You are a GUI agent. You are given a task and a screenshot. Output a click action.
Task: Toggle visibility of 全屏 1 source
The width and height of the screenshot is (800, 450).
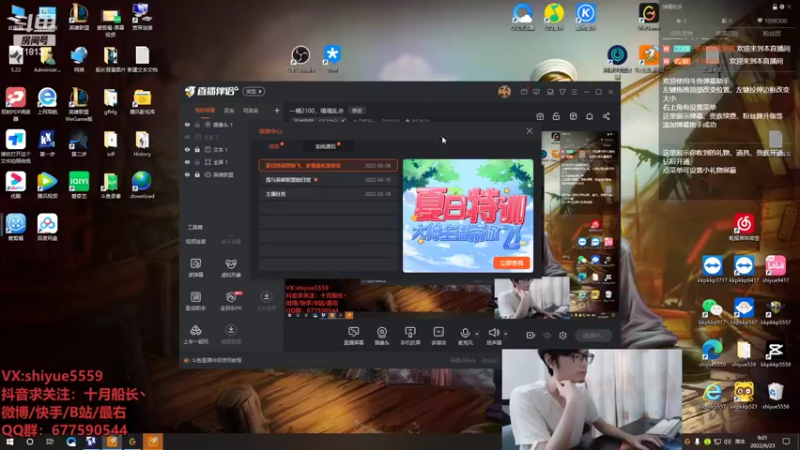[x=187, y=162]
